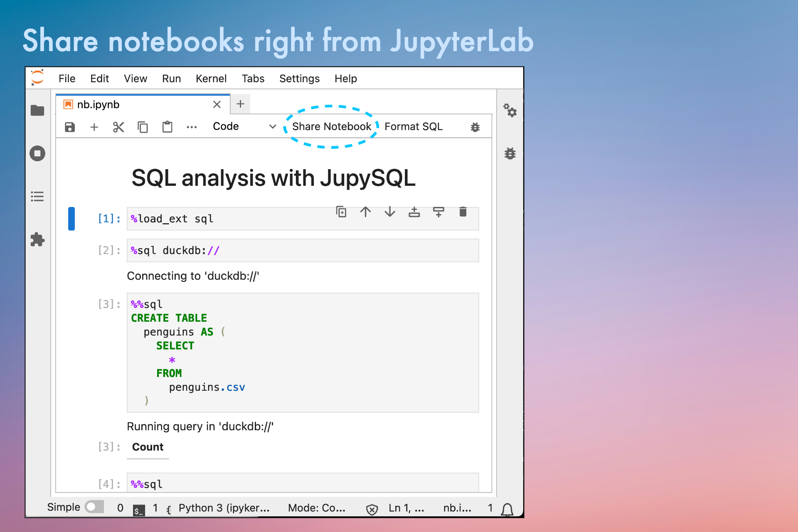Image resolution: width=798 pixels, height=532 pixels.
Task: Open the Run menu
Action: point(171,79)
